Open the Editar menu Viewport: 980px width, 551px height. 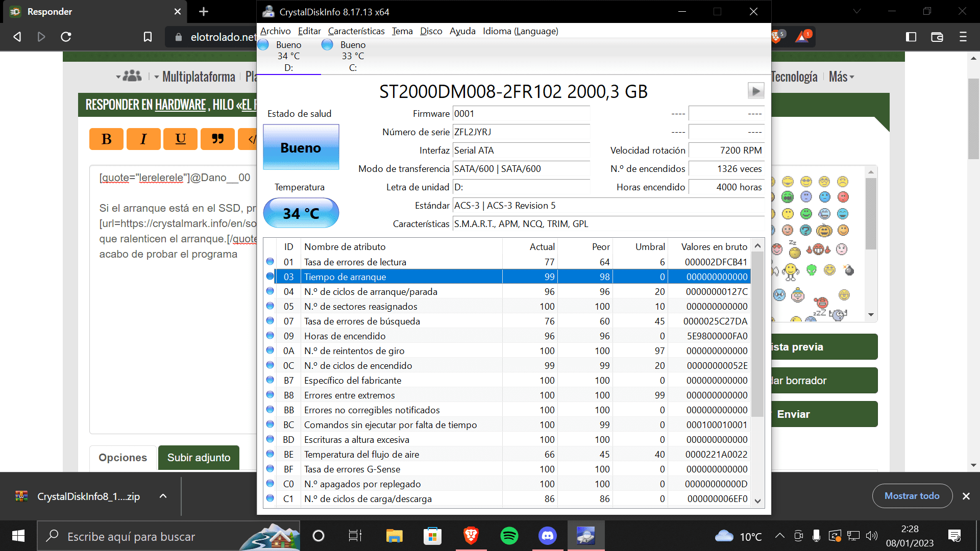tap(309, 31)
